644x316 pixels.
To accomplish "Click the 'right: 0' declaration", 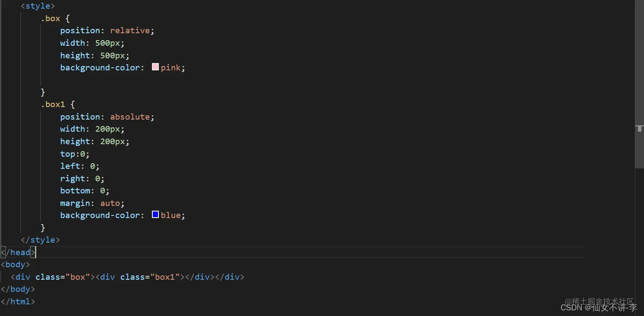I will [82, 178].
